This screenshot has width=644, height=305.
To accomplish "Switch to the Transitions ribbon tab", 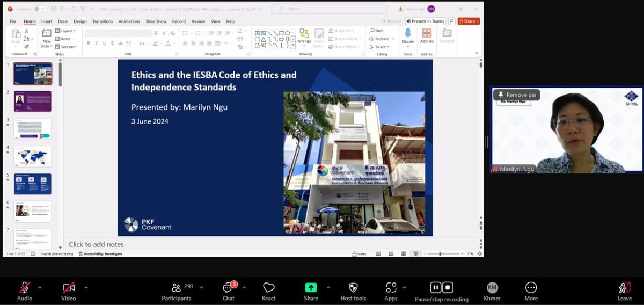I will (103, 21).
